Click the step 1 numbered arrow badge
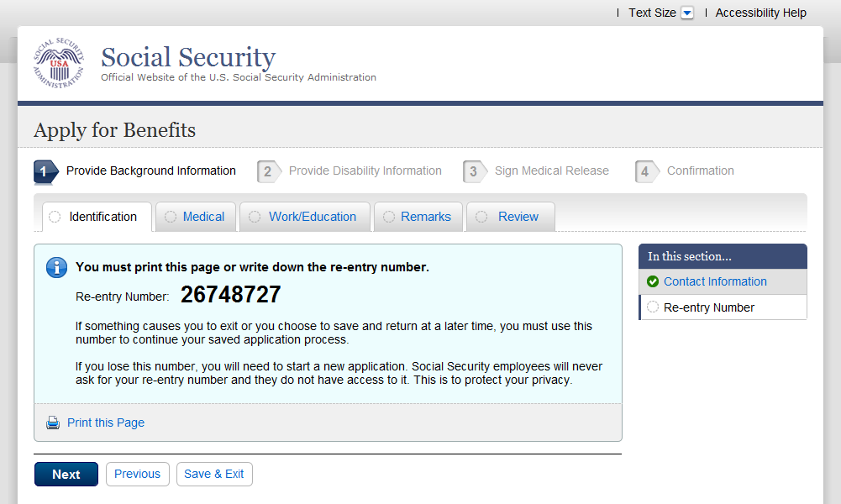The width and height of the screenshot is (841, 504). 45,171
